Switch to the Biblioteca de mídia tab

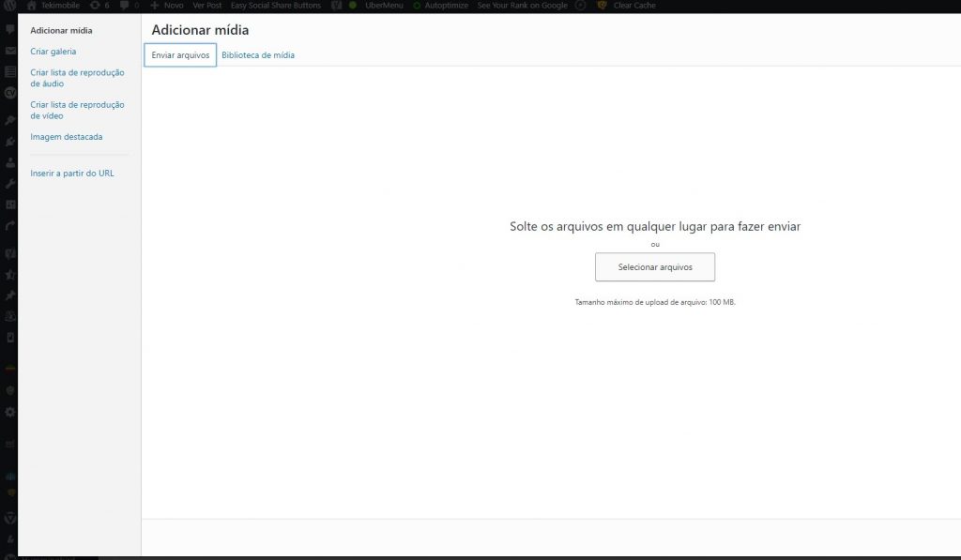(258, 54)
